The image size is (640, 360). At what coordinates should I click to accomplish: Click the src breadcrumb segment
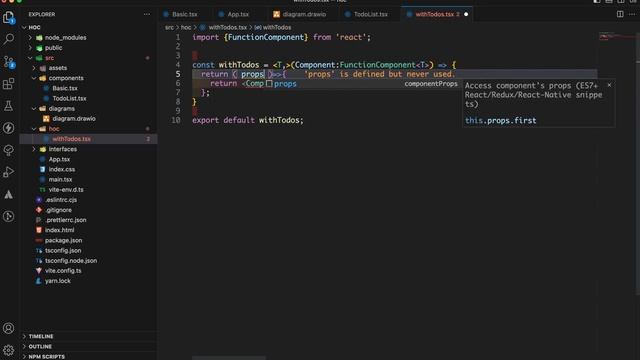pyautogui.click(x=169, y=27)
